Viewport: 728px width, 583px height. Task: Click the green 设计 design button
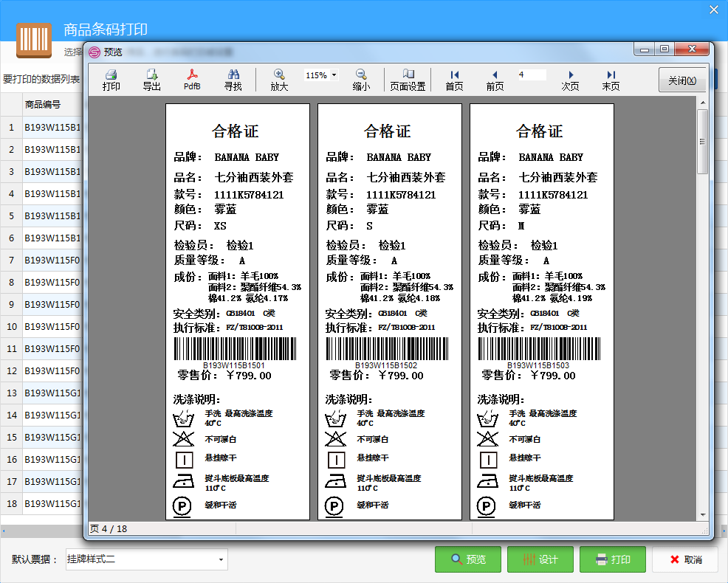click(540, 559)
